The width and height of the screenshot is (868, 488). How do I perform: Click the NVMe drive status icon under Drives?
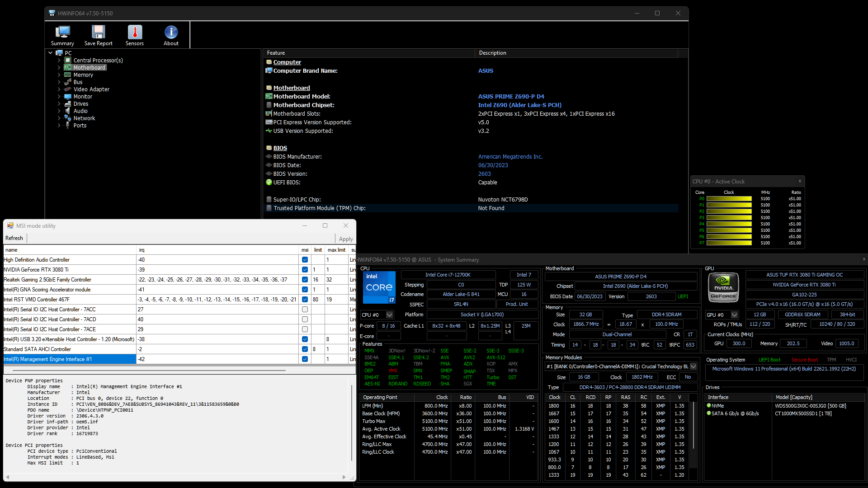708,406
